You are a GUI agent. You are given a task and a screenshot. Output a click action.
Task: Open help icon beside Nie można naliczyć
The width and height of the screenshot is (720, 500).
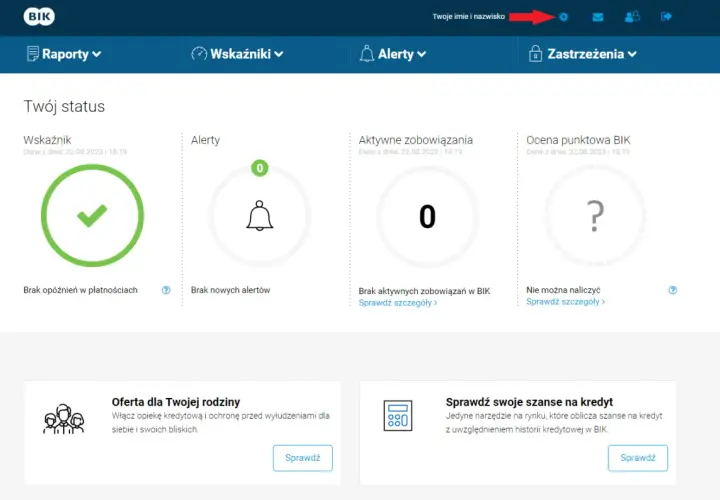[x=673, y=290]
